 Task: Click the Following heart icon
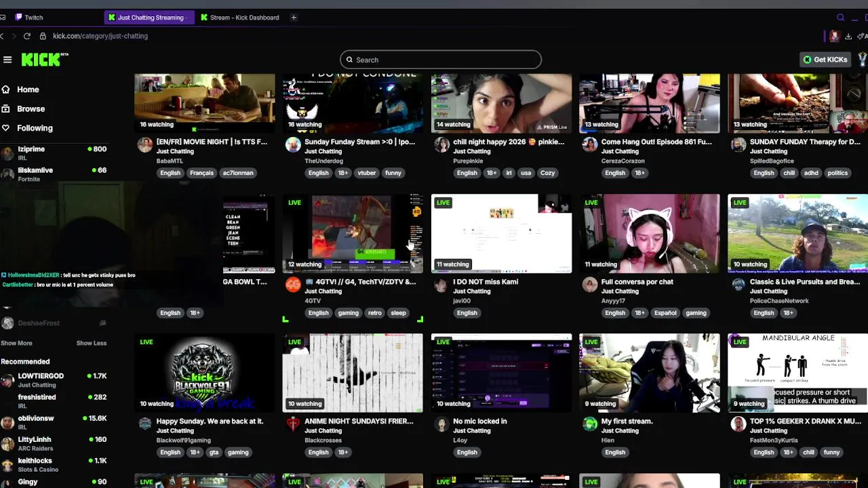click(5, 127)
